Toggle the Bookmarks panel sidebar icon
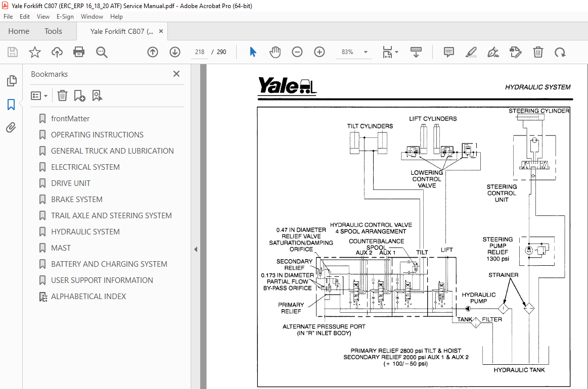The image size is (588, 389). 11,105
